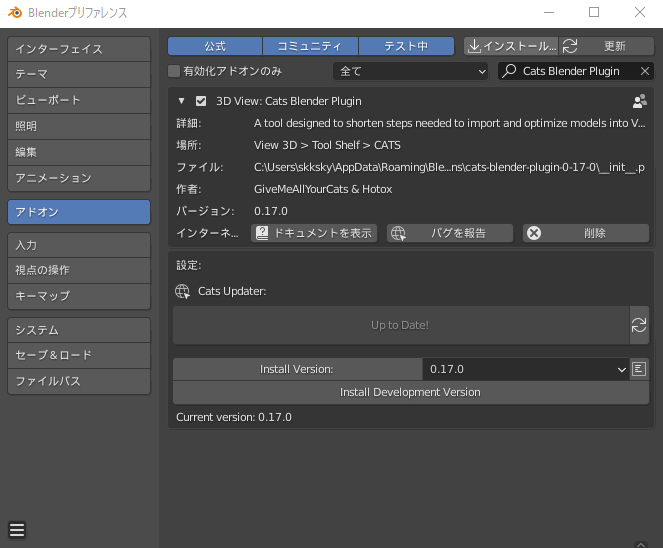
Task: Open the アニメーション preferences section
Action: [x=79, y=178]
